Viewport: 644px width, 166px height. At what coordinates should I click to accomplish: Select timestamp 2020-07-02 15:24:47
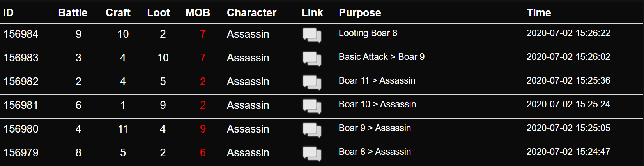(x=568, y=152)
